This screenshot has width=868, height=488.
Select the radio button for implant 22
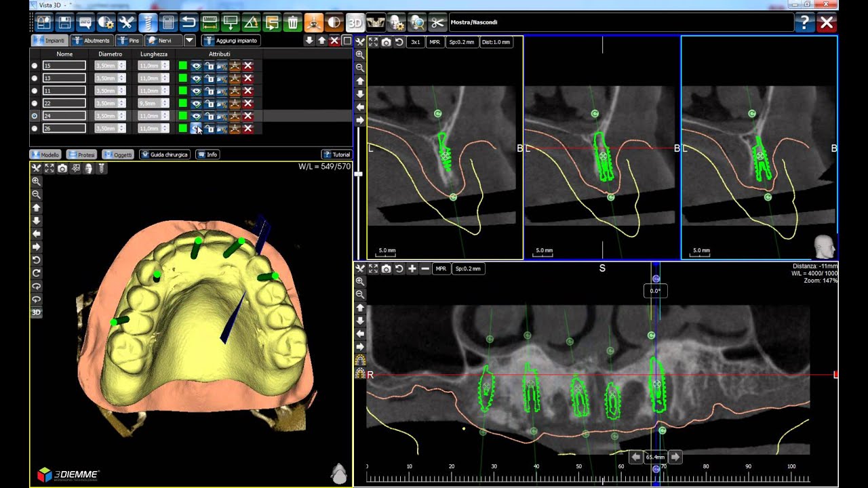point(35,103)
